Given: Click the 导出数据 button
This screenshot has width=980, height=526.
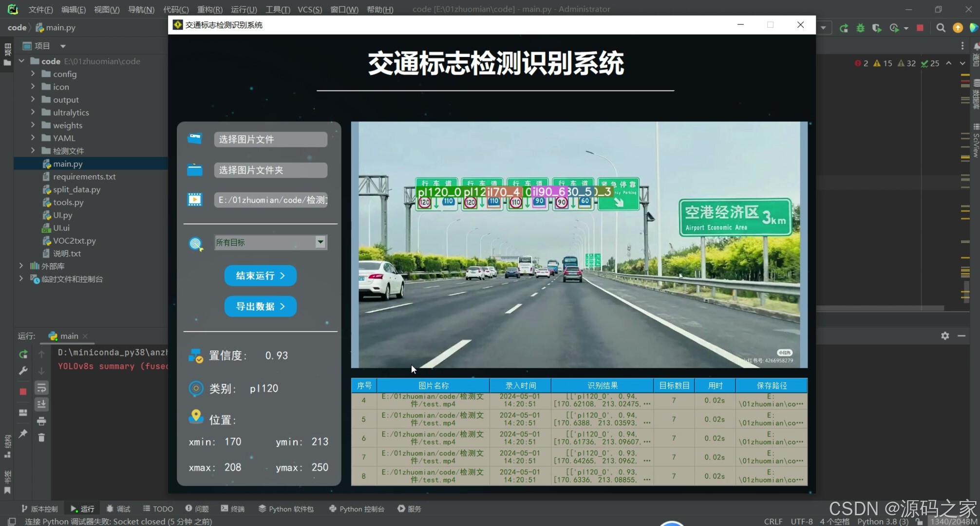Looking at the screenshot, I should coord(260,306).
